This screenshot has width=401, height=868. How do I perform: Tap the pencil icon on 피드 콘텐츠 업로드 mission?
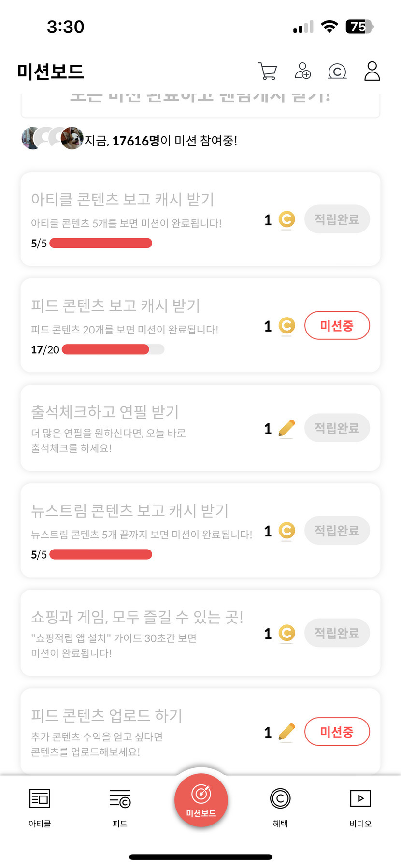[287, 732]
